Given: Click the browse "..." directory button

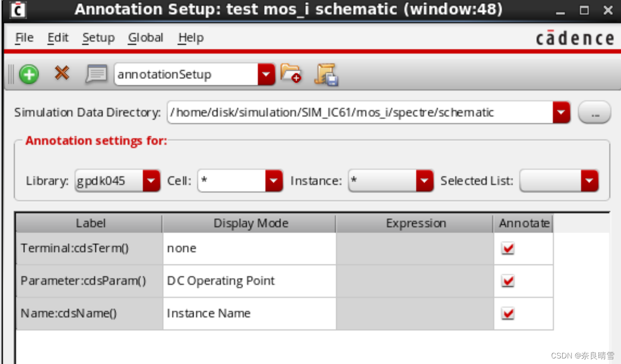Looking at the screenshot, I should tap(595, 113).
